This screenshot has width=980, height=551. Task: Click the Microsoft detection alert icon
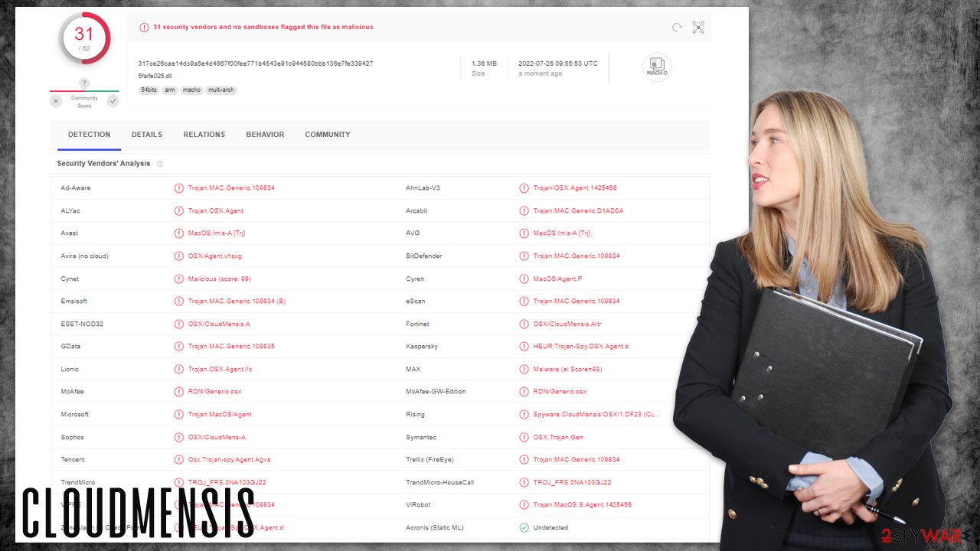(179, 415)
